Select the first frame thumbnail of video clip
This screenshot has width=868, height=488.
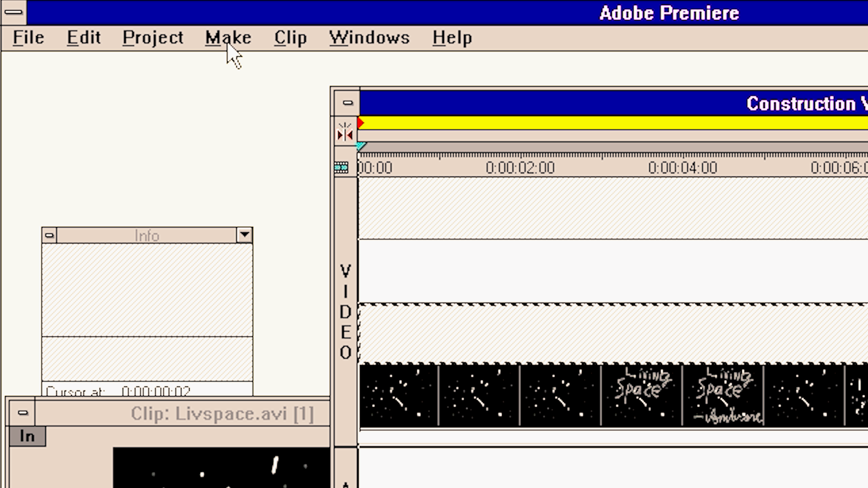click(399, 396)
